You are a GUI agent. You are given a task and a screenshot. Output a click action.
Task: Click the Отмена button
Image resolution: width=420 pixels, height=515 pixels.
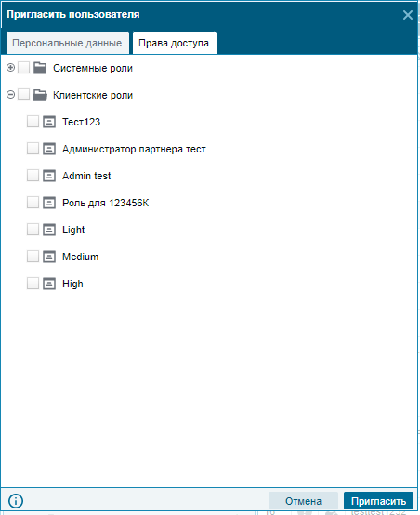(303, 501)
